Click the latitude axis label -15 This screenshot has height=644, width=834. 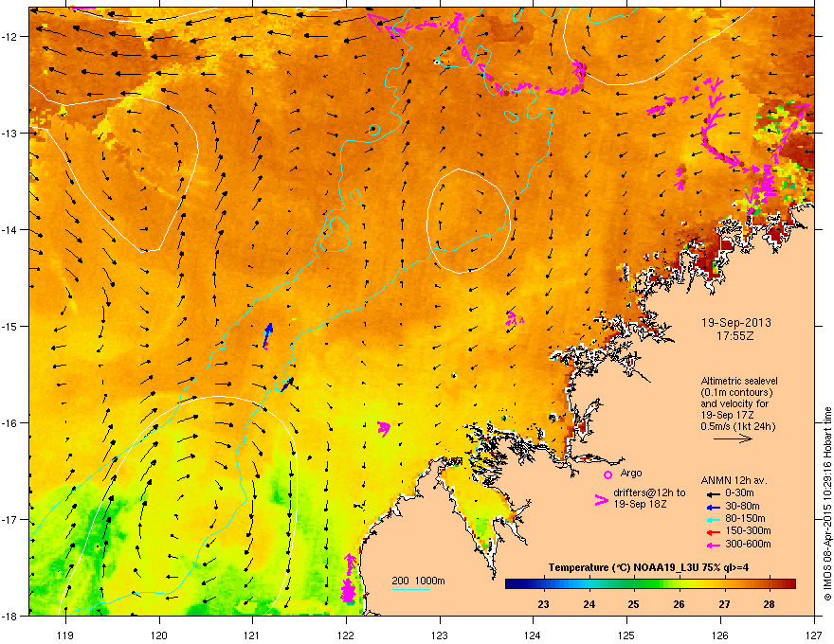10,326
